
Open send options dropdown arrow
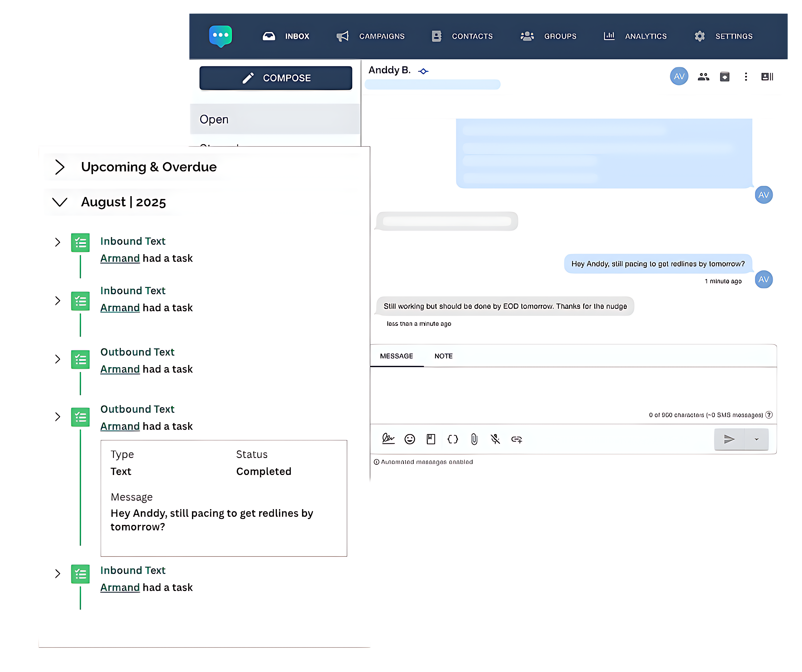(x=756, y=439)
